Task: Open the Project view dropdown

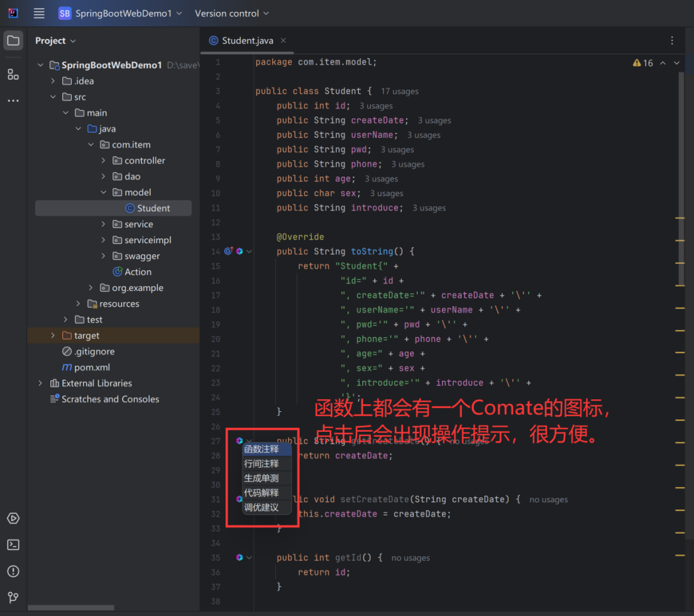Action: 55,41
